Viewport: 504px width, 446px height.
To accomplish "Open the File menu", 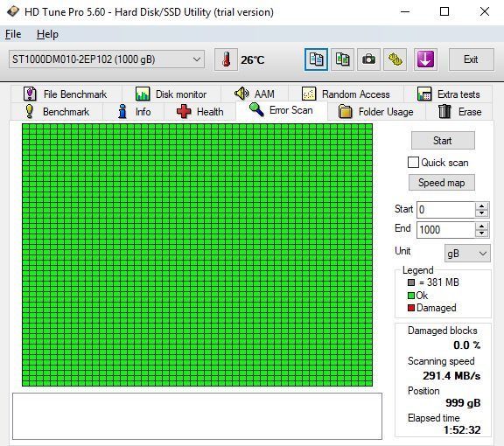I will 13,34.
